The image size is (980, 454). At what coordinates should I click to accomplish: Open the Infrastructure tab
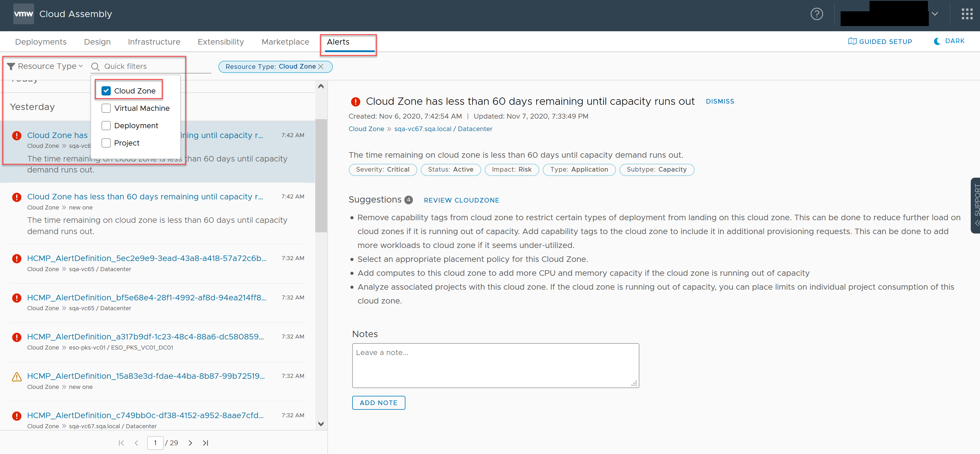(x=154, y=42)
